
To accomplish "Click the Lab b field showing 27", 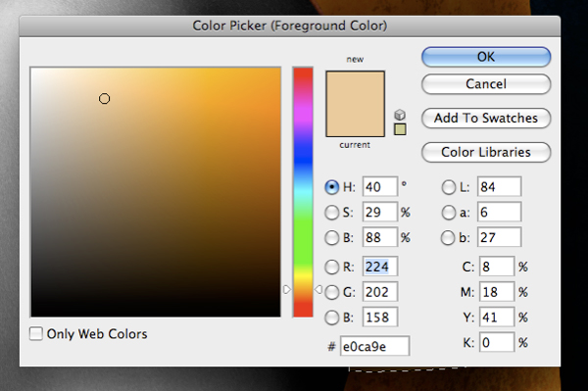I will point(499,237).
